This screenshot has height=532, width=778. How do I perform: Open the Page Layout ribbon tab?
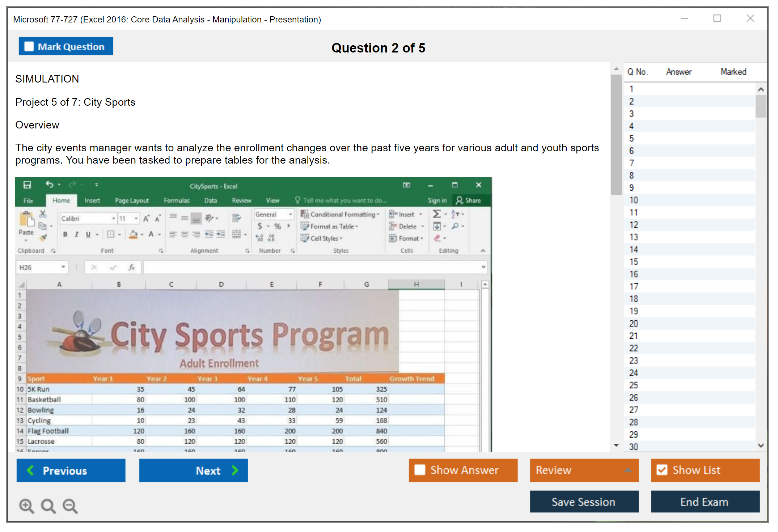click(x=131, y=200)
